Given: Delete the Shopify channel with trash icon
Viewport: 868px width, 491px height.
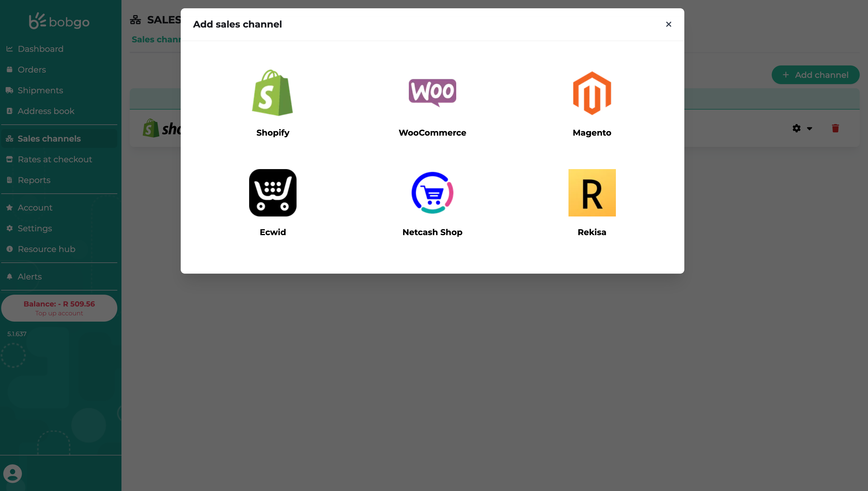Looking at the screenshot, I should coord(835,128).
